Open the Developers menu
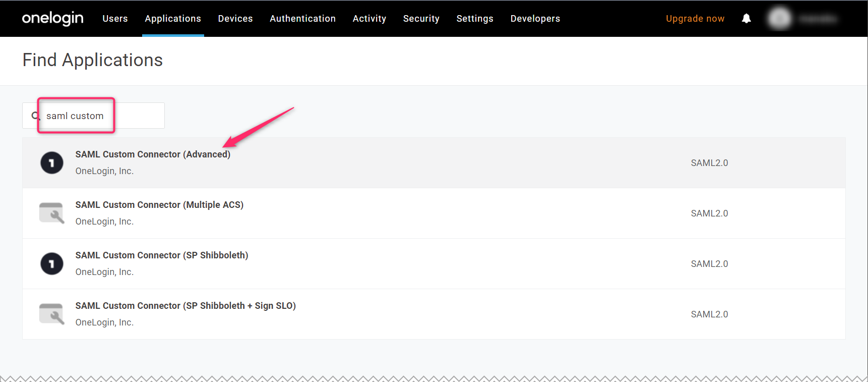 535,19
